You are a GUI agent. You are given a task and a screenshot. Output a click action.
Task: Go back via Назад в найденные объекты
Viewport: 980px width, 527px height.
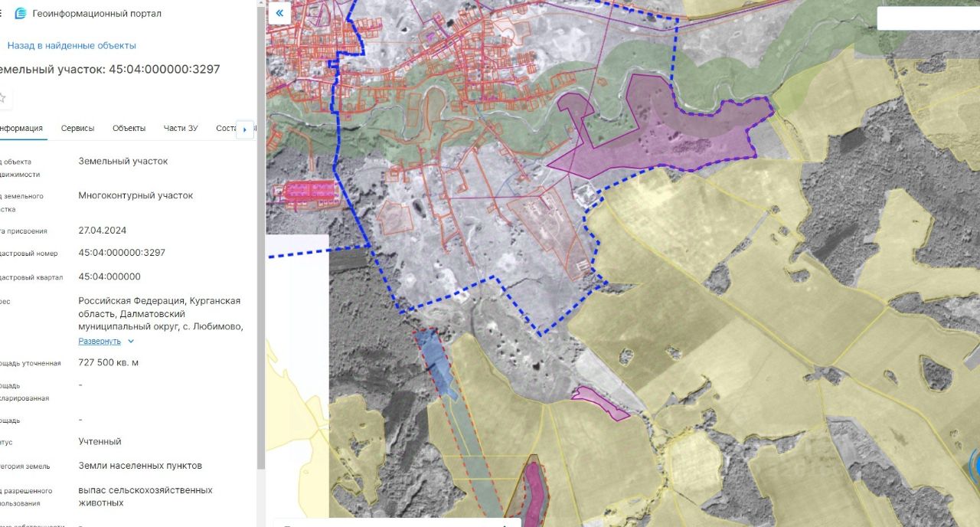pos(71,45)
